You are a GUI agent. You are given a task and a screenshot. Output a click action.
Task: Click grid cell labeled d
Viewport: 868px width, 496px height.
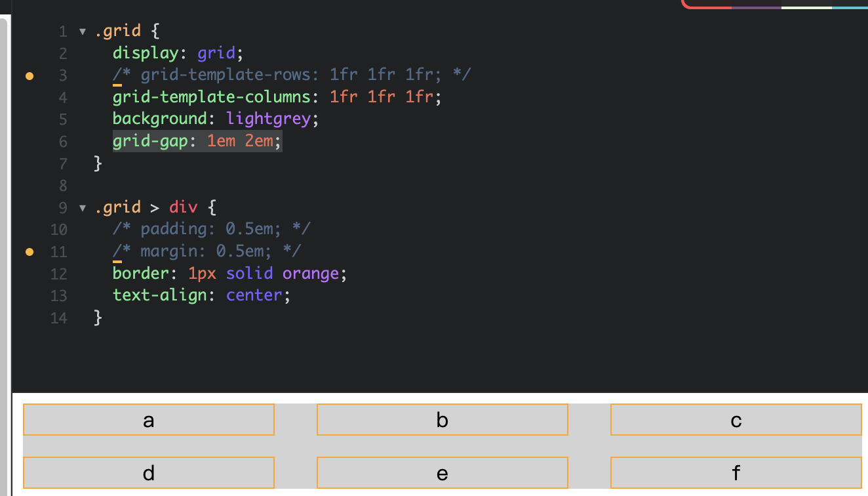pos(149,473)
